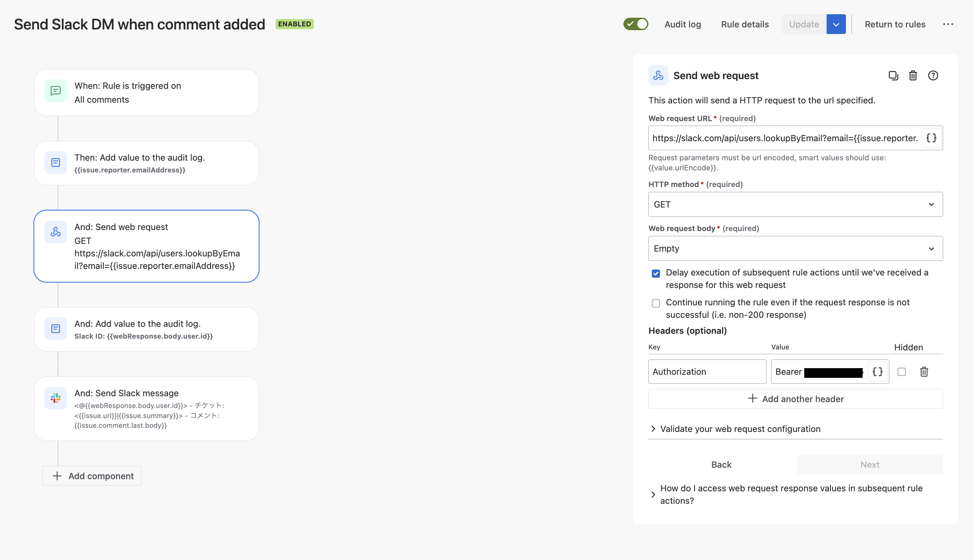Insert smart value into the Bearer token field

878,372
